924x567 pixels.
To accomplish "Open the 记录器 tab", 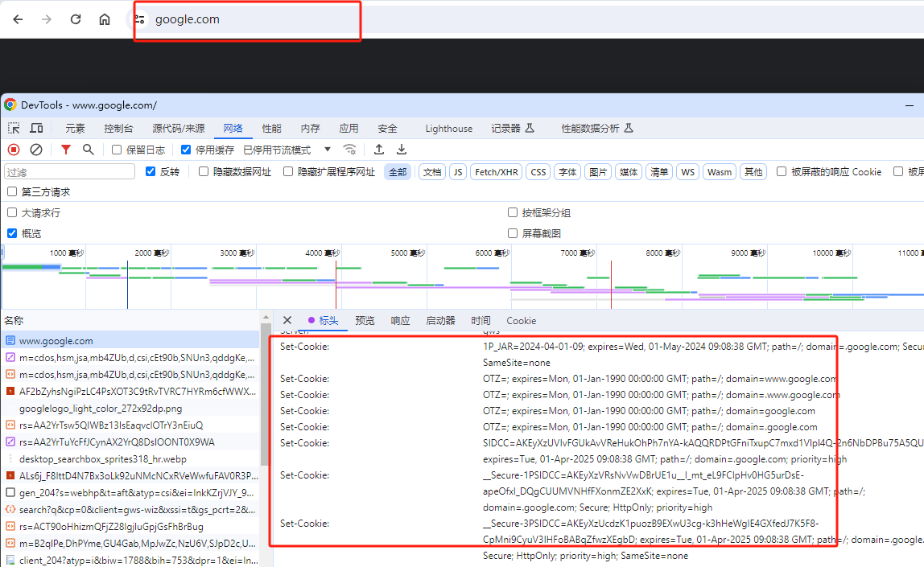I will pos(513,129).
